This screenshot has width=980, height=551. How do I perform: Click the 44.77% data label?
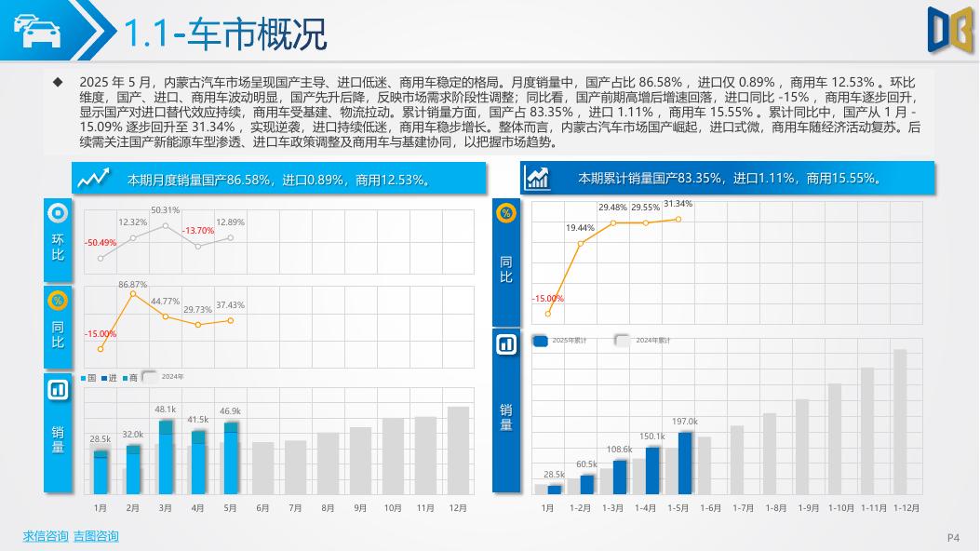pos(165,302)
